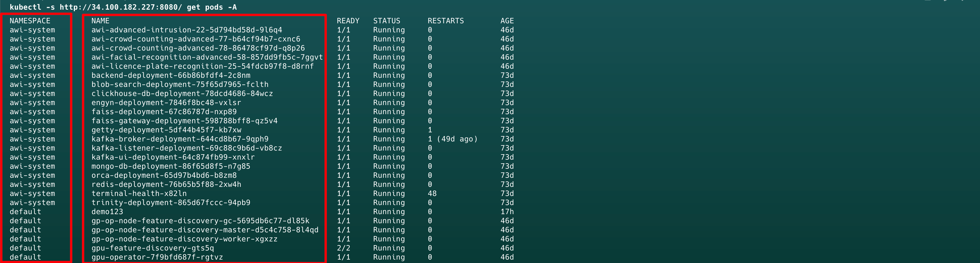Click the RESTARTS column header
This screenshot has height=263, width=980.
445,21
